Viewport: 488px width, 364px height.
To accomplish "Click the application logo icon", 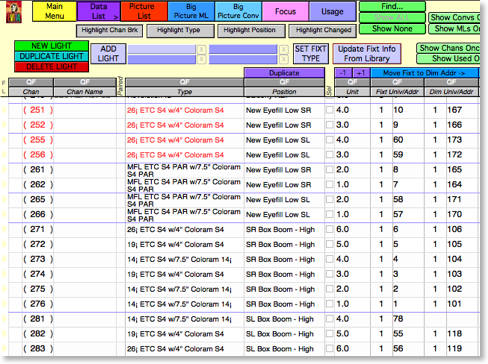I will tap(14, 12).
